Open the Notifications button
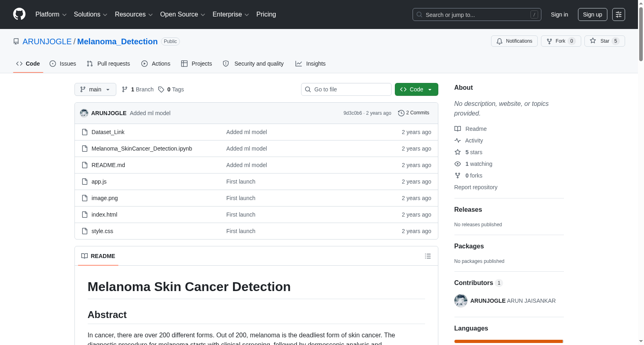 point(514,41)
